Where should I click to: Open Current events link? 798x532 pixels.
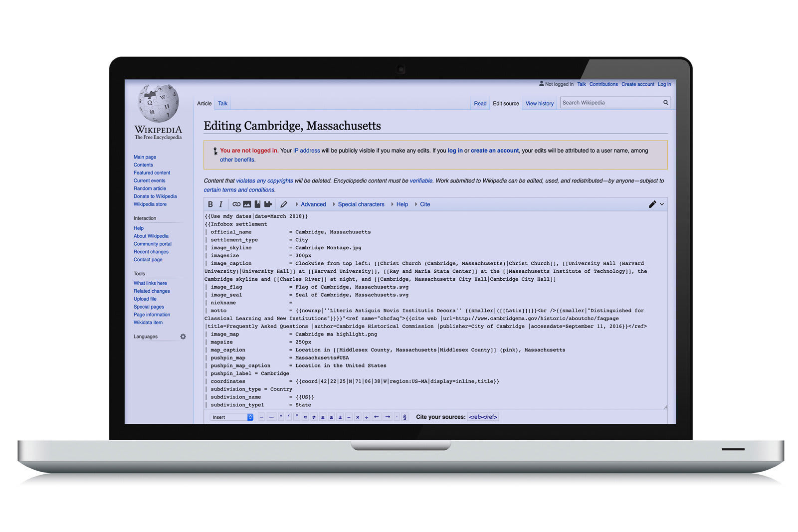149,181
